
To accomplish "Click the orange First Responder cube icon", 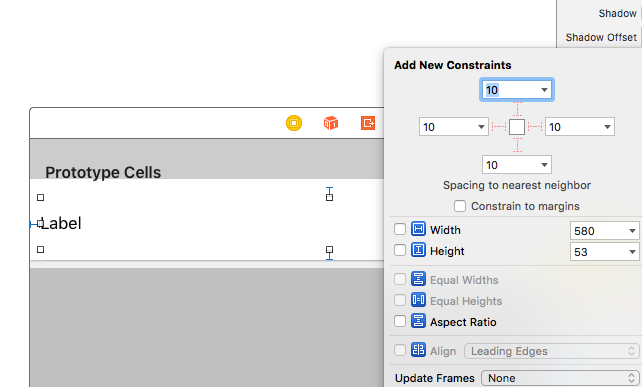I will [x=331, y=123].
